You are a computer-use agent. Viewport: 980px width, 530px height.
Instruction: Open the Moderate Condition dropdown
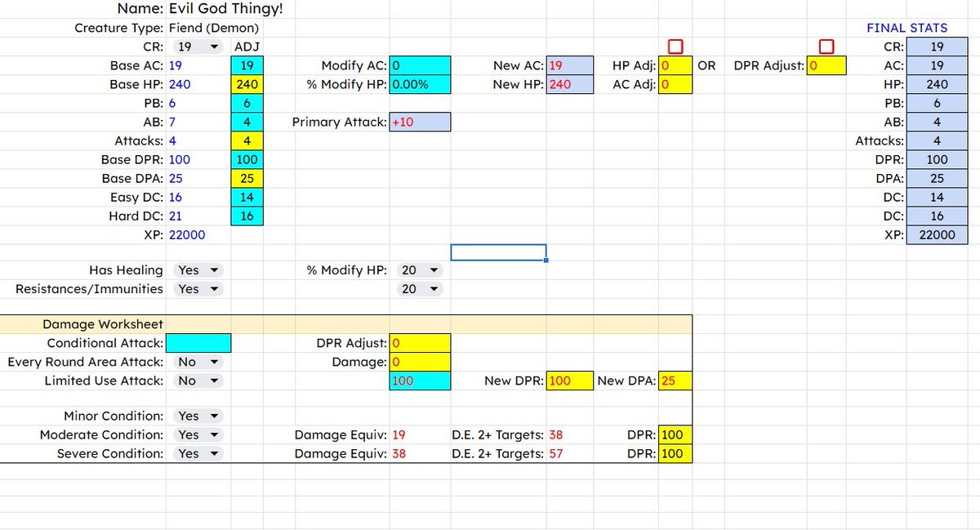click(x=199, y=435)
